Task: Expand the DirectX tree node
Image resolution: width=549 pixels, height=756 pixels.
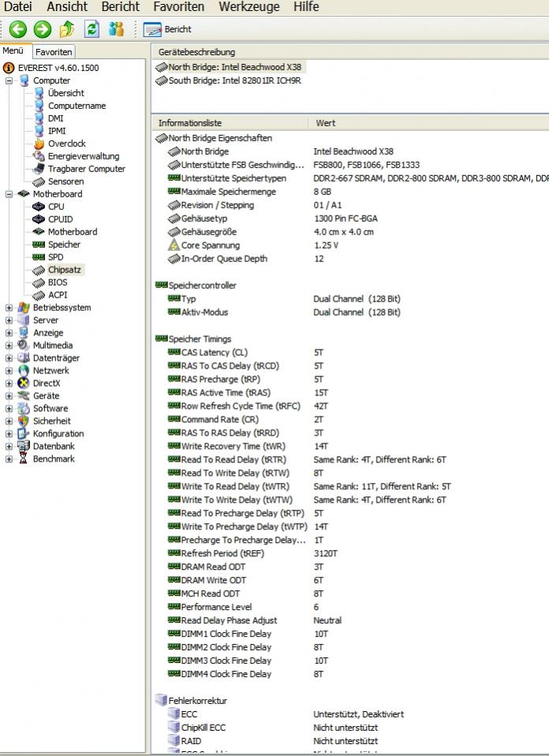Action: point(9,383)
